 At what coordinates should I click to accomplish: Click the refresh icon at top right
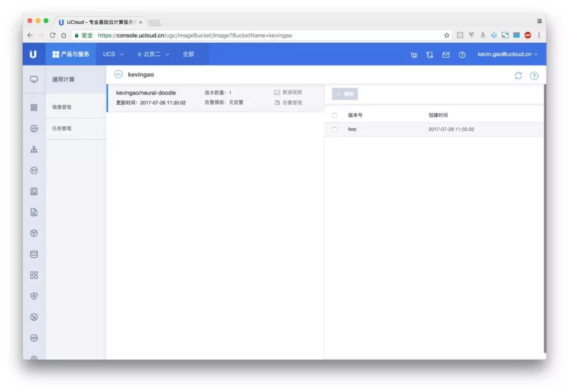[x=518, y=76]
